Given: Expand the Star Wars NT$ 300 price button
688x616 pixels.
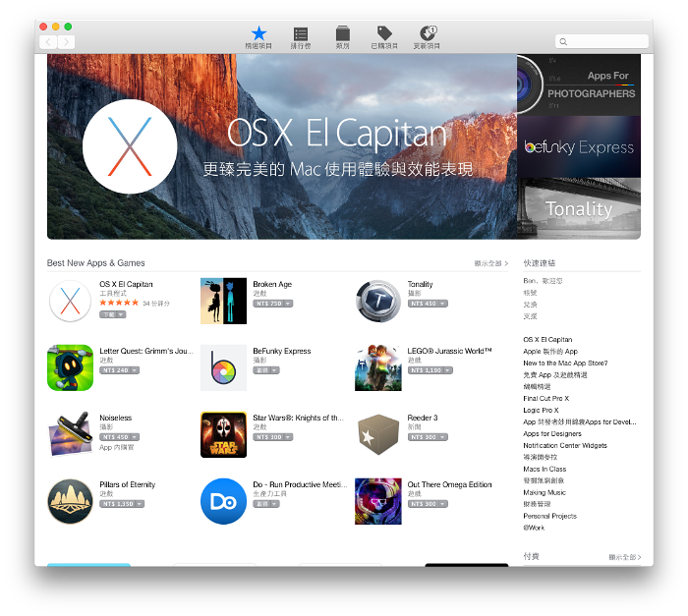Looking at the screenshot, I should pos(273,437).
